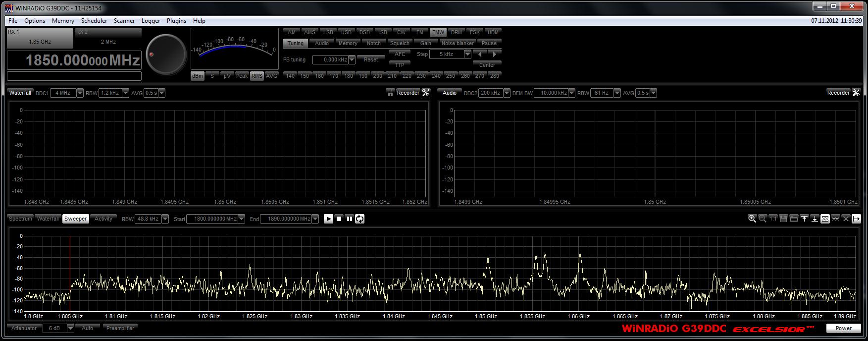The width and height of the screenshot is (868, 341).
Task: Switch meter units to dBm
Action: [198, 76]
